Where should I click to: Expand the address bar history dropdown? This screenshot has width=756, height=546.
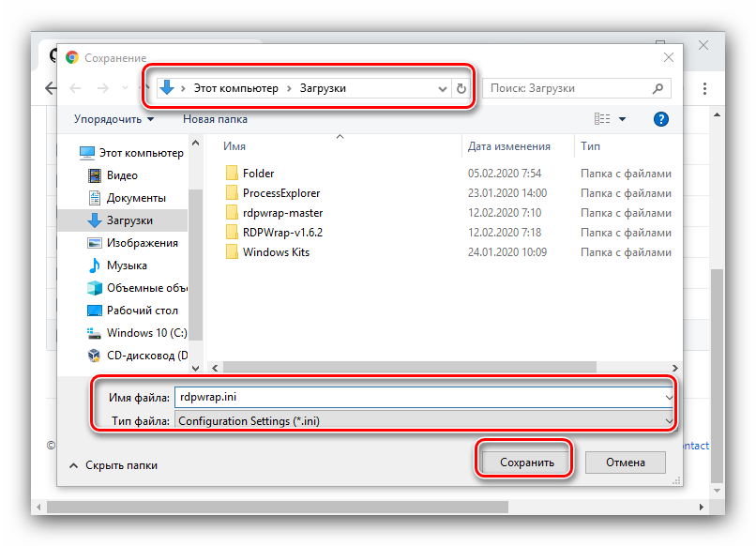coord(443,89)
